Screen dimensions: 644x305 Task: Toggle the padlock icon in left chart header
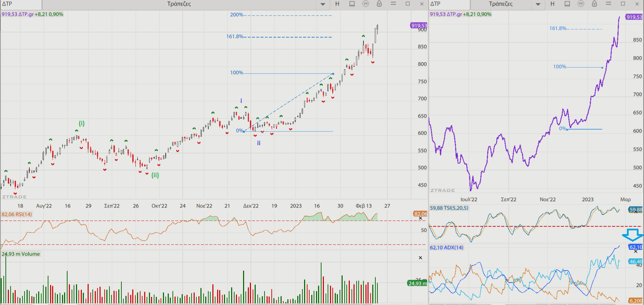click(x=379, y=4)
